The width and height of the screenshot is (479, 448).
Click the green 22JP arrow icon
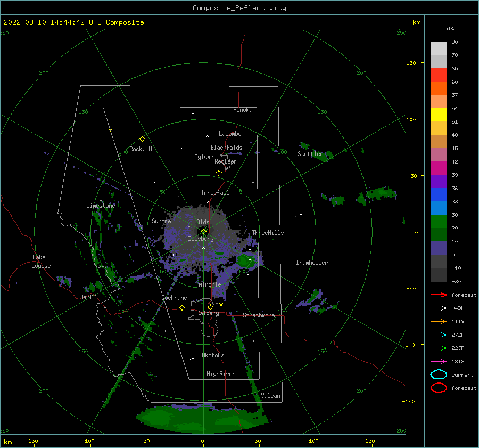pos(439,348)
